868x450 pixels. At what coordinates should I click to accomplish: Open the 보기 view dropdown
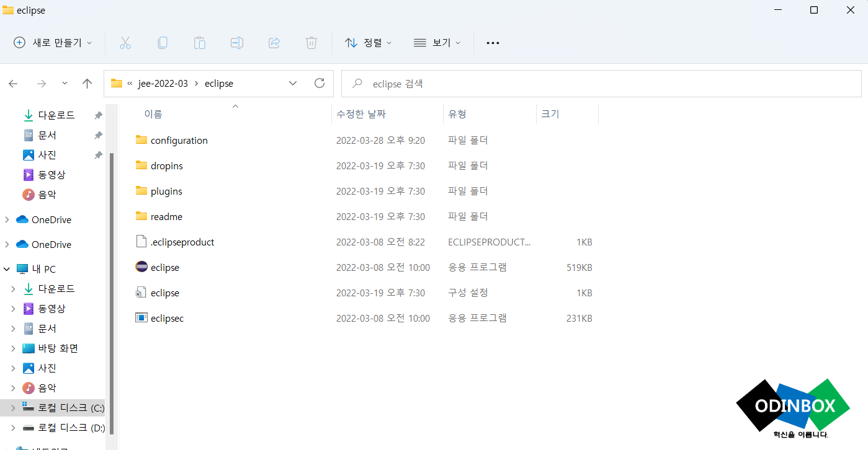437,43
